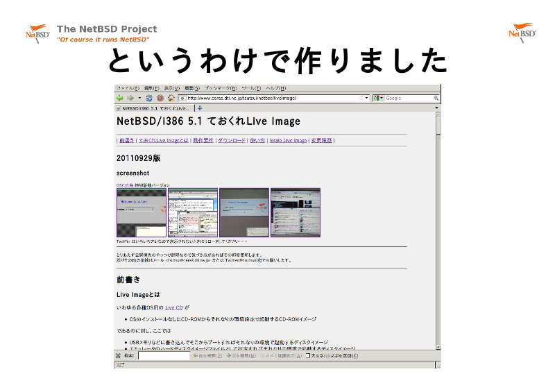This screenshot has height=392, width=555.
Task: Close the find bar with X icon
Action: click(x=118, y=355)
